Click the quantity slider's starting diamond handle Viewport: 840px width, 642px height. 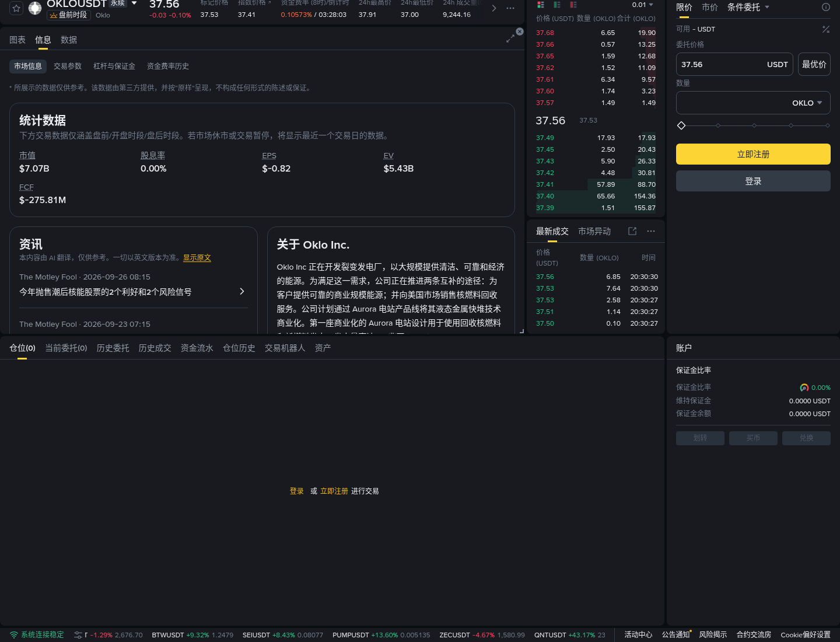click(681, 125)
